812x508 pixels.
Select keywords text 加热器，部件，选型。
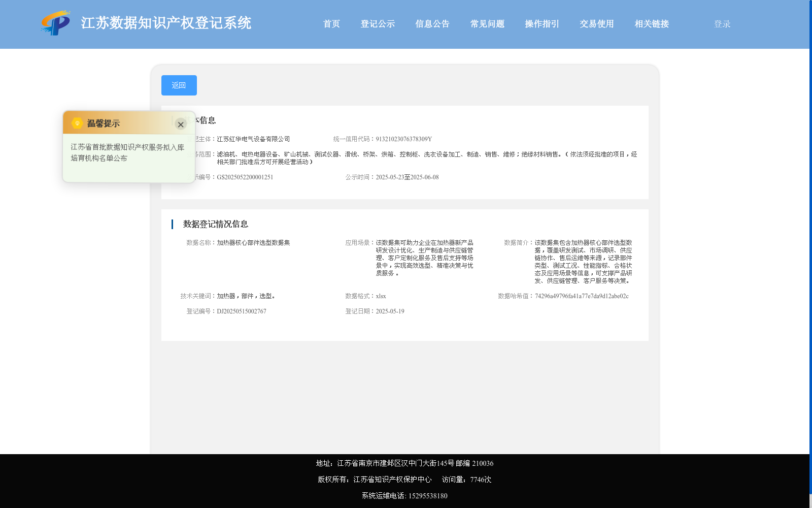tap(246, 296)
